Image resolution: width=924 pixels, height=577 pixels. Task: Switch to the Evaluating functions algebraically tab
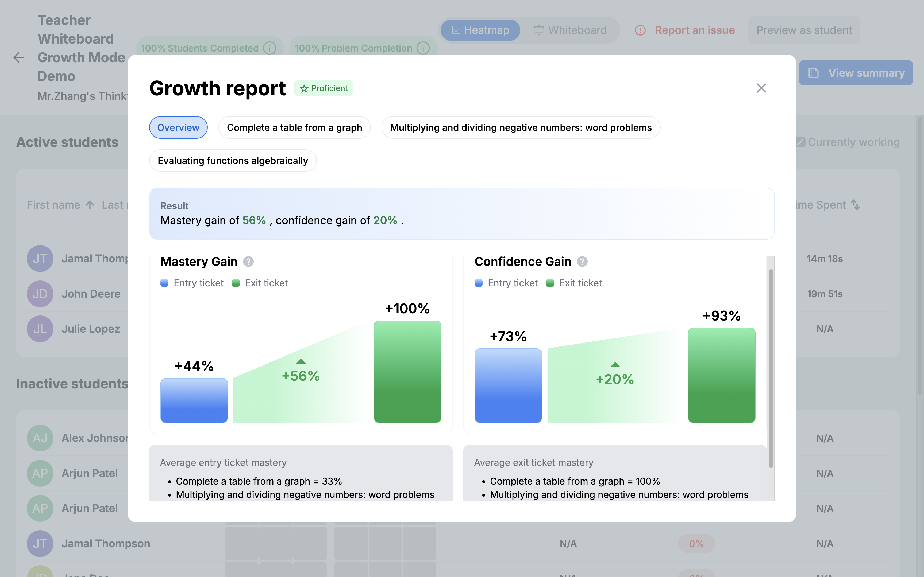pos(233,161)
